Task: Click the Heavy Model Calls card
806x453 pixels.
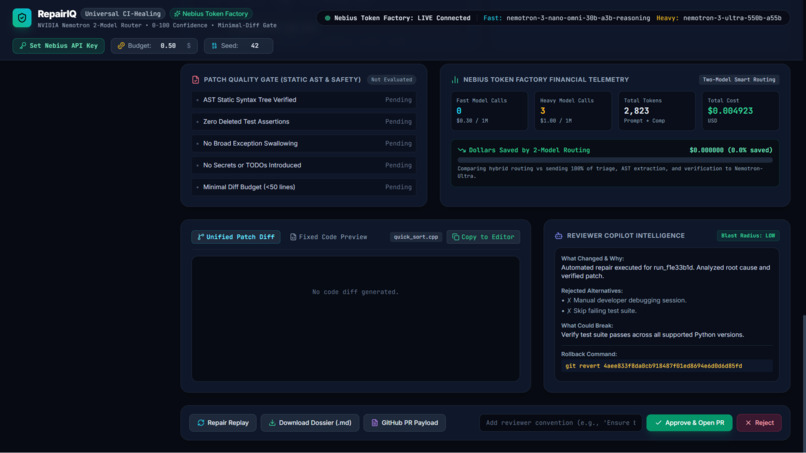Action: (x=573, y=111)
